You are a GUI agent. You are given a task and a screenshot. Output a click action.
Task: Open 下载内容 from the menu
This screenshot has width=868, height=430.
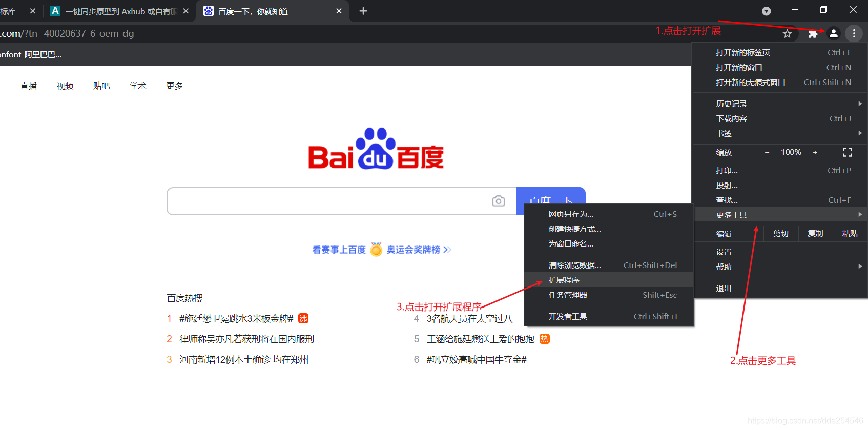(x=779, y=118)
